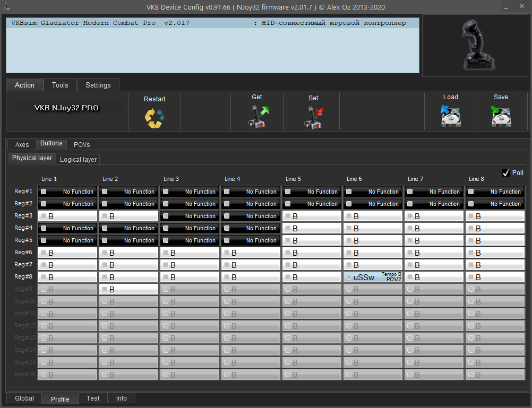Click the Line 8 column header
532x408 pixels.
pos(476,179)
